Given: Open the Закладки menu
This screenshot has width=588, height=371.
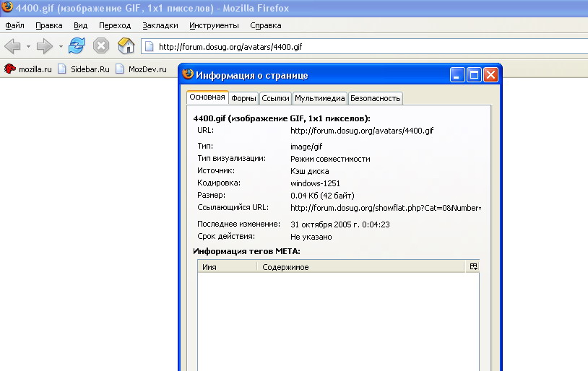Looking at the screenshot, I should point(160,25).
